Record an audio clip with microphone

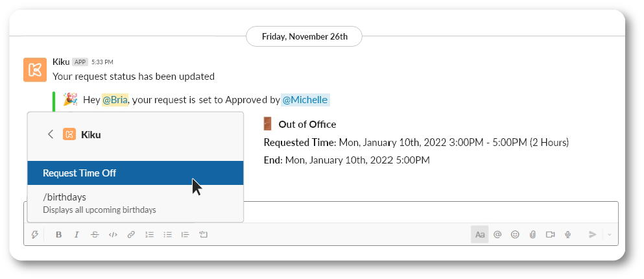coord(568,235)
